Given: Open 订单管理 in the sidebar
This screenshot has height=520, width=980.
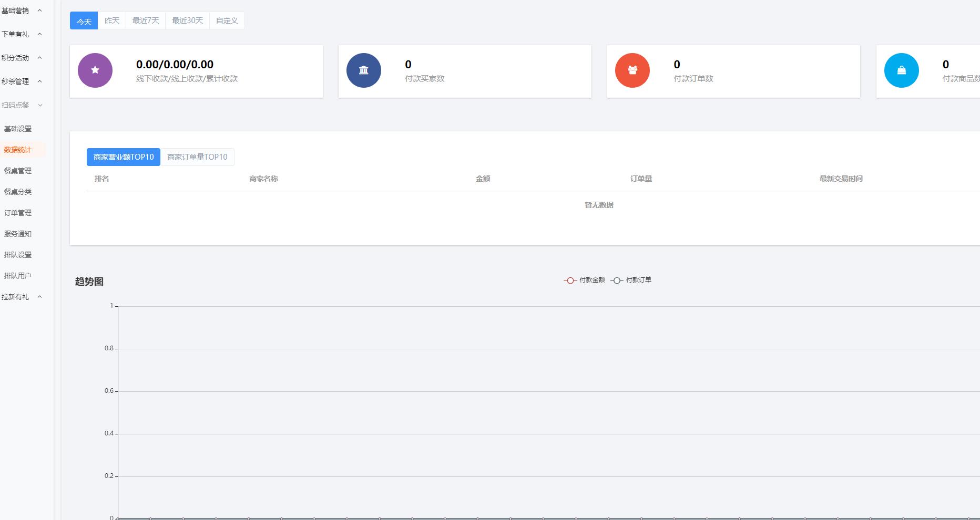Looking at the screenshot, I should coord(18,213).
